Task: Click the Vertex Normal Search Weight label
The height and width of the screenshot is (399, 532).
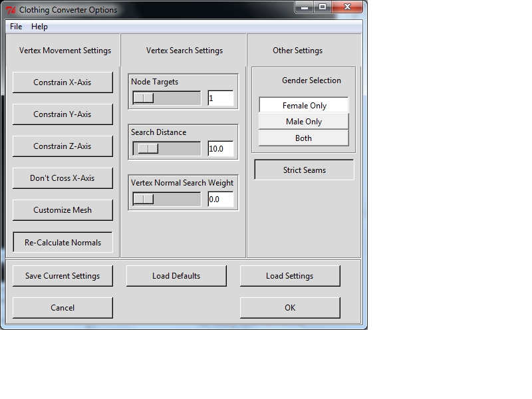Action: pos(182,182)
